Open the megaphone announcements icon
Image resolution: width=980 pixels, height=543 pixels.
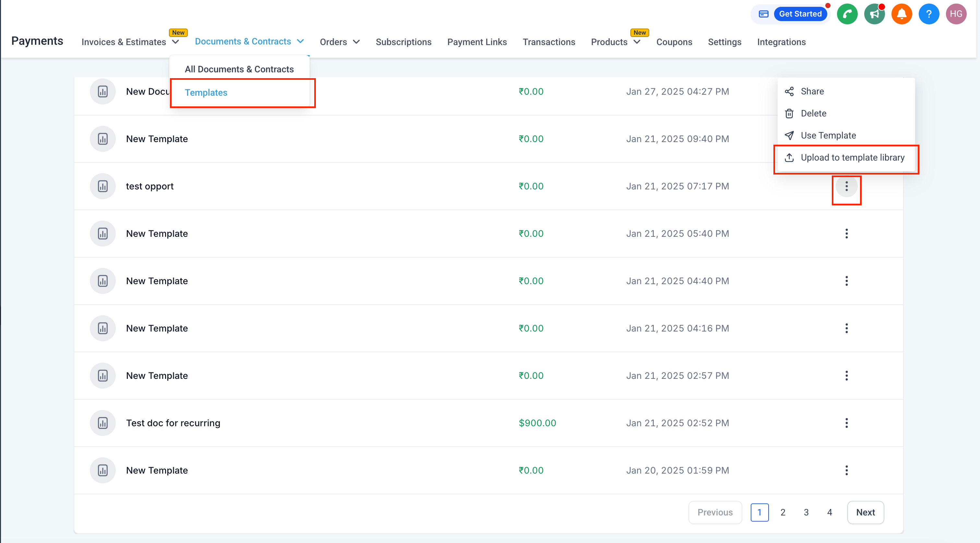pyautogui.click(x=874, y=14)
